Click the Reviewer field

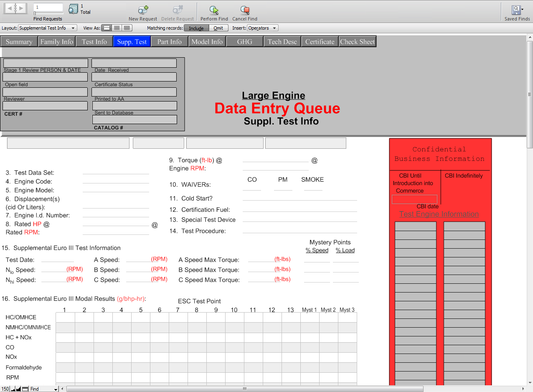[45, 92]
